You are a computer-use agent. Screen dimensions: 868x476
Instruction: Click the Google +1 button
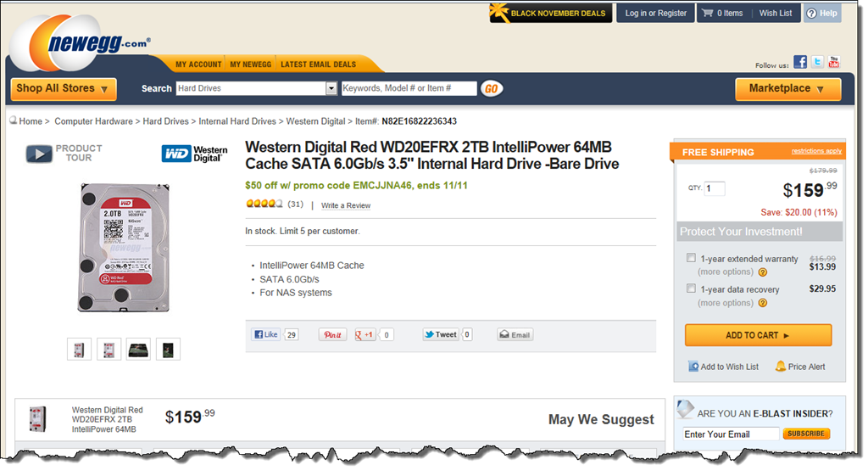click(365, 334)
